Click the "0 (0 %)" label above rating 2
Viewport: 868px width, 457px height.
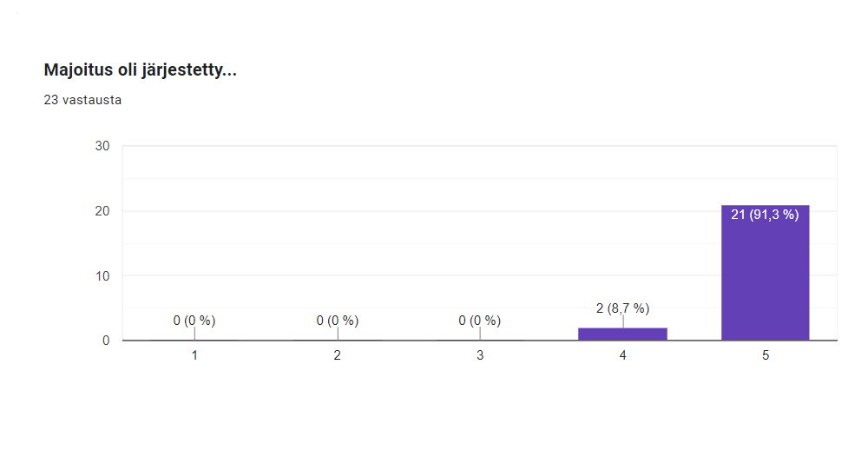pyautogui.click(x=337, y=321)
